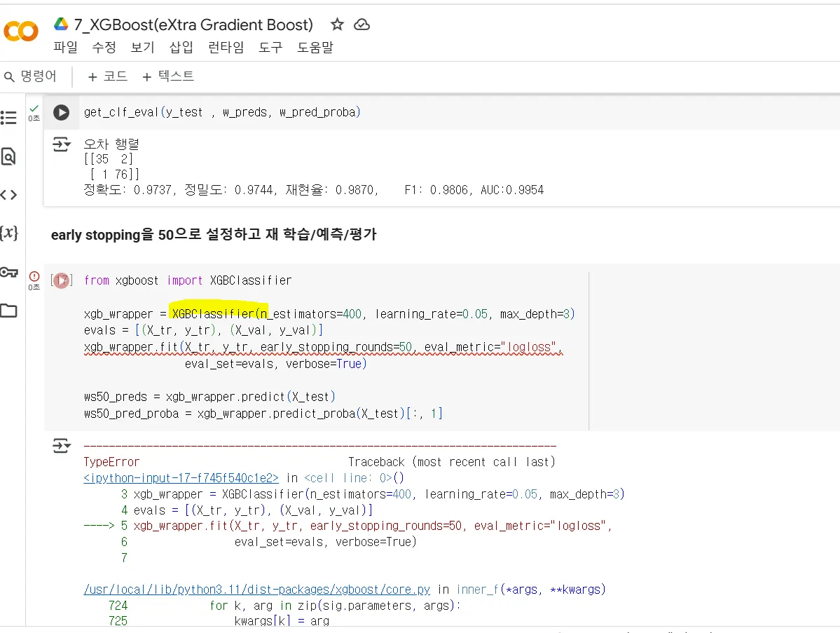Add a code cell with + 코드
Screen dimensions: 840x633
108,76
